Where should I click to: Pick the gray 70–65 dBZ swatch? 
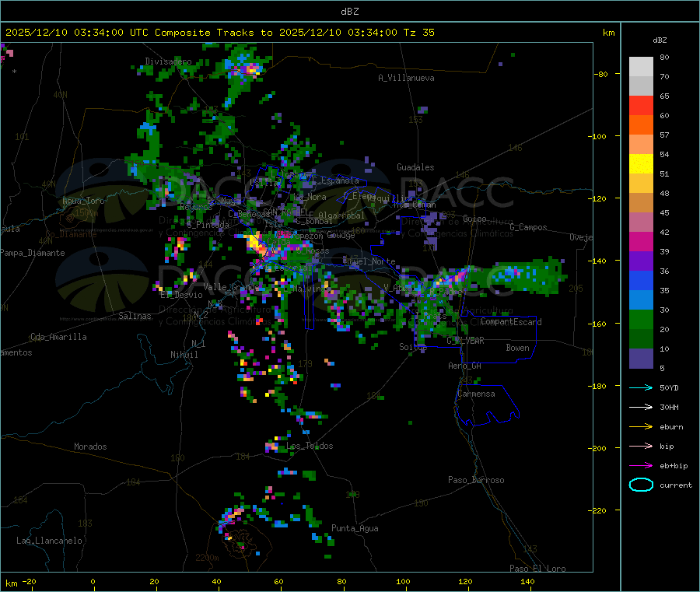[x=641, y=86]
